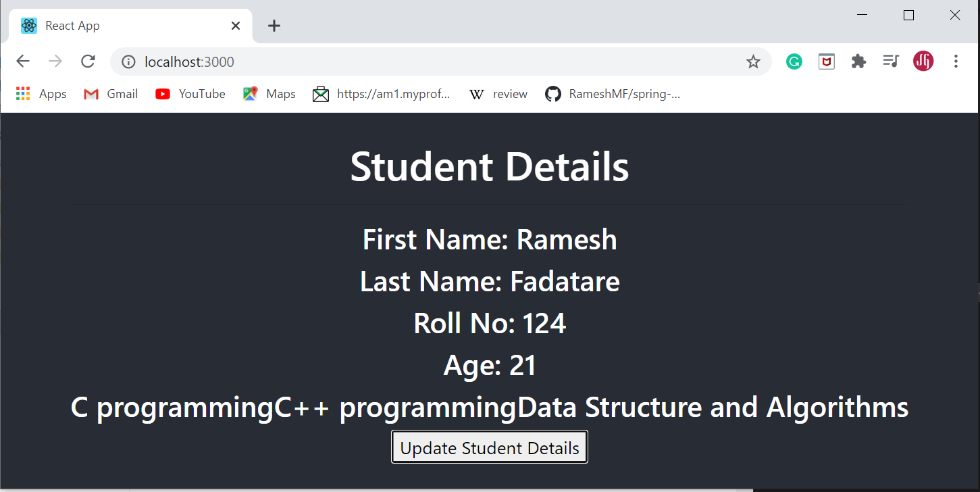
Task: Open a new tab with the plus button
Action: click(274, 26)
